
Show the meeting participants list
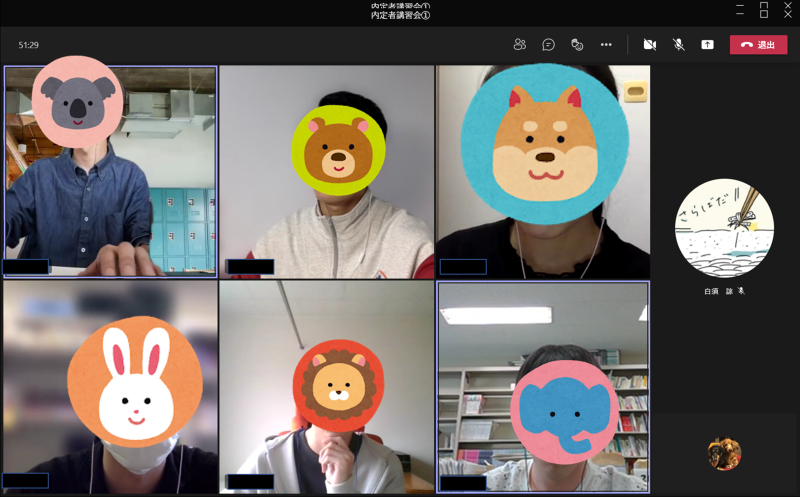pos(519,45)
